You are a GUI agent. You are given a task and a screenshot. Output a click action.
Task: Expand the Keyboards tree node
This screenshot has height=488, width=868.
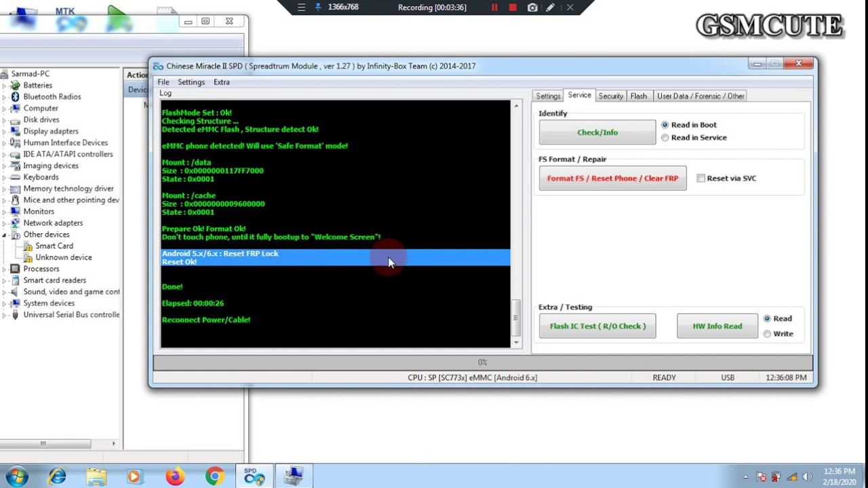pos(4,178)
